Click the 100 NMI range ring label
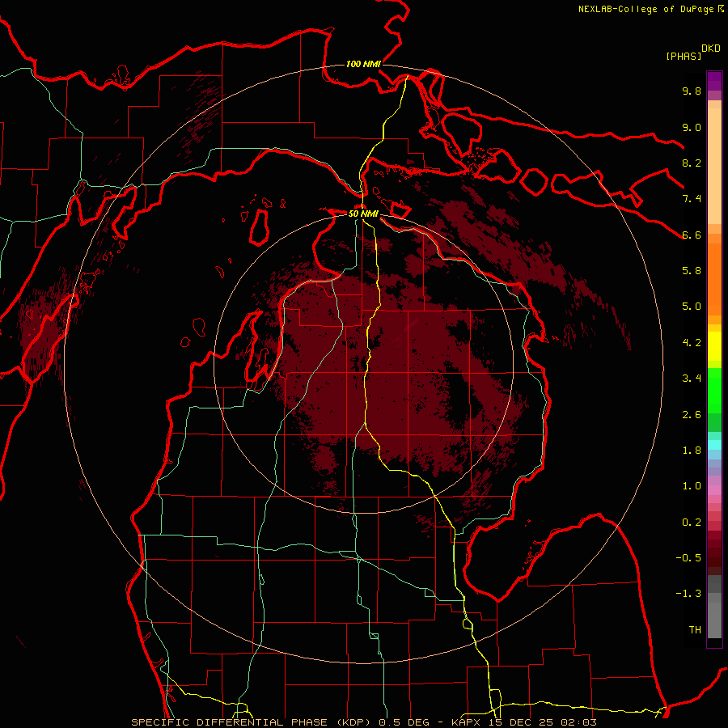This screenshot has width=728, height=728. point(363,64)
